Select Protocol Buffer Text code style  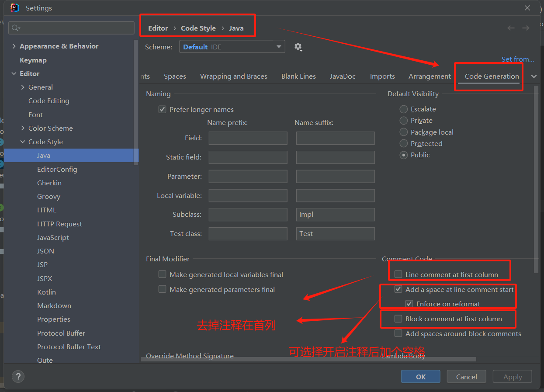point(69,347)
